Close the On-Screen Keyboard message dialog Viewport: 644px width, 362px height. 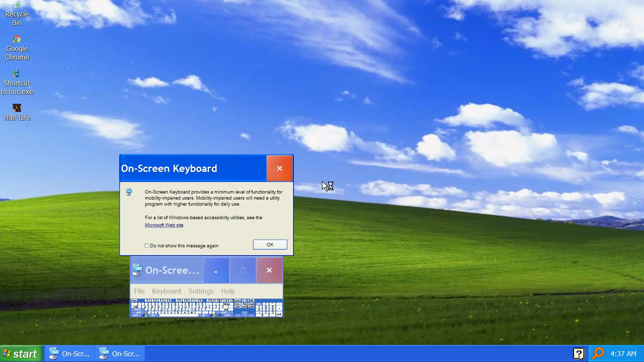[x=279, y=168]
